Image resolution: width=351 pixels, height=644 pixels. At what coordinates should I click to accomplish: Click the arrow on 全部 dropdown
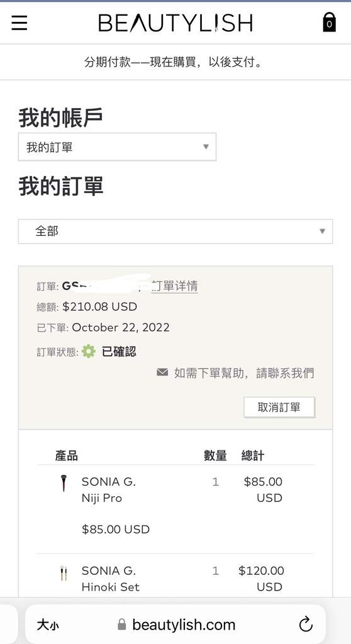(322, 231)
